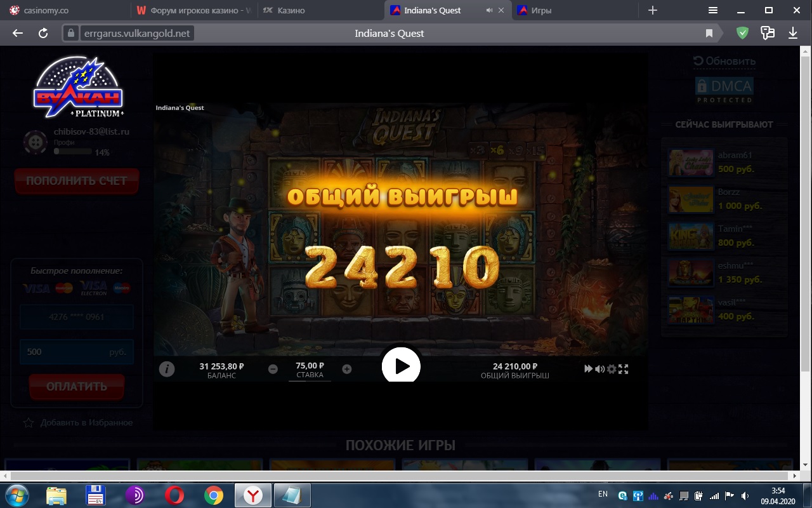
Task: Open the game thumbnail next to Borzz
Action: coord(691,199)
